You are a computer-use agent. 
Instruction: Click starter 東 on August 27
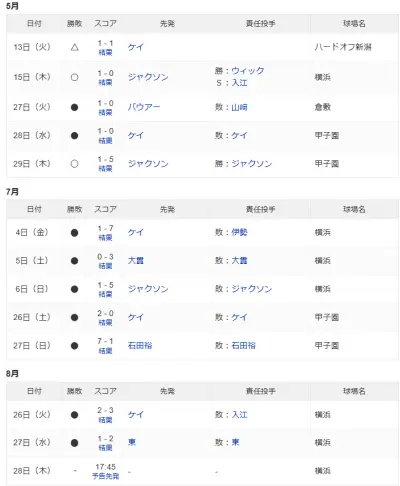click(132, 442)
